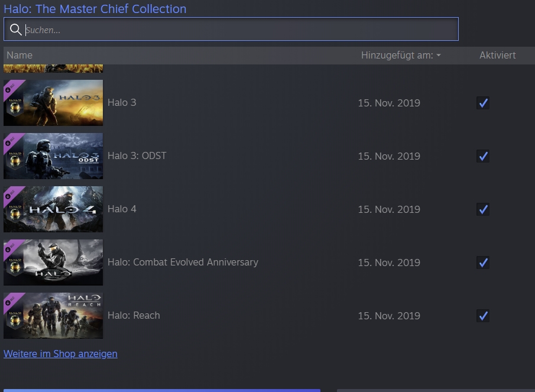The image size is (535, 392).
Task: Select the Halo: Reach name text
Action: pos(134,316)
